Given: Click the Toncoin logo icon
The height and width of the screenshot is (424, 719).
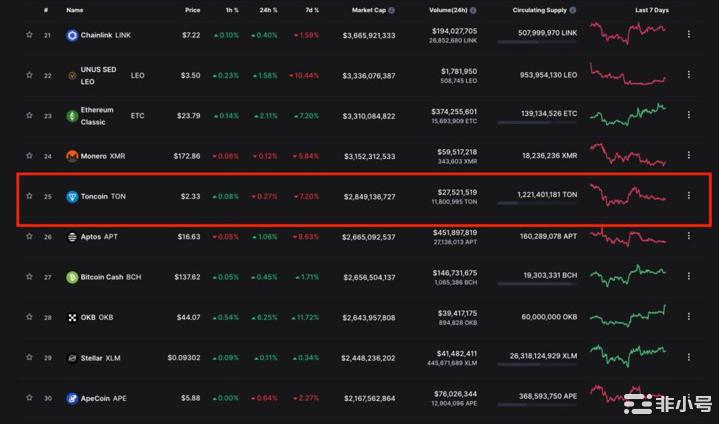Looking at the screenshot, I should coord(72,196).
